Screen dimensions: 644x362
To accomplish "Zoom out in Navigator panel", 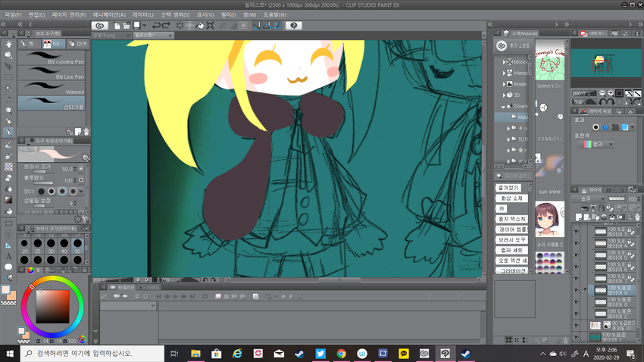I will click(x=602, y=93).
